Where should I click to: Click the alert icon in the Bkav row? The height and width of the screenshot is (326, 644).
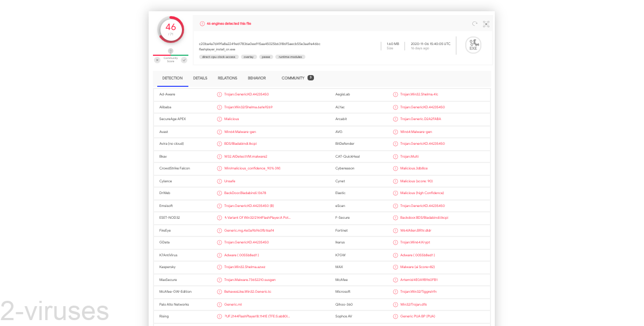point(219,157)
